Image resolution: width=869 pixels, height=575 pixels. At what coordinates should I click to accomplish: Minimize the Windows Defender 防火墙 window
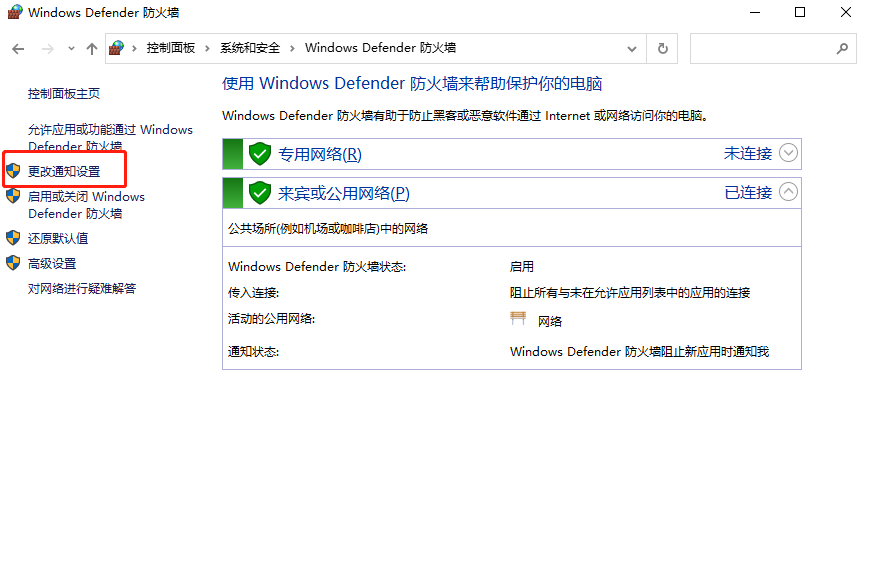[755, 12]
